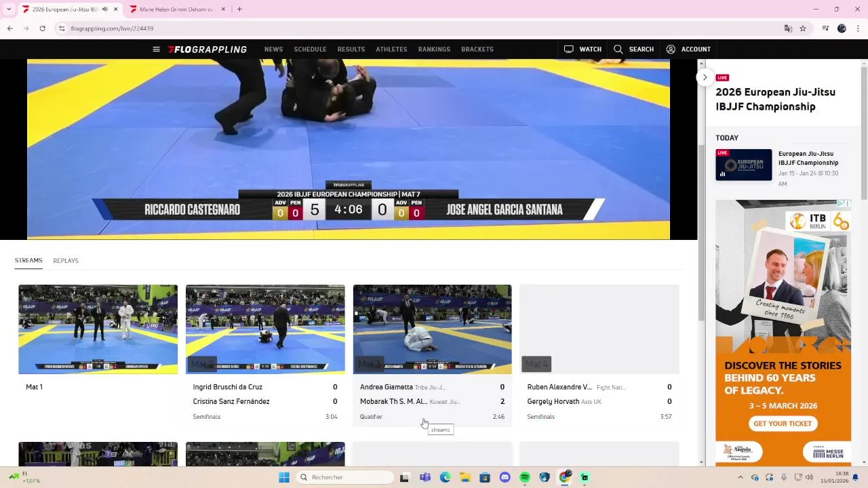Image resolution: width=868 pixels, height=488 pixels.
Task: Open the RANKINGS menu item
Action: pyautogui.click(x=434, y=49)
